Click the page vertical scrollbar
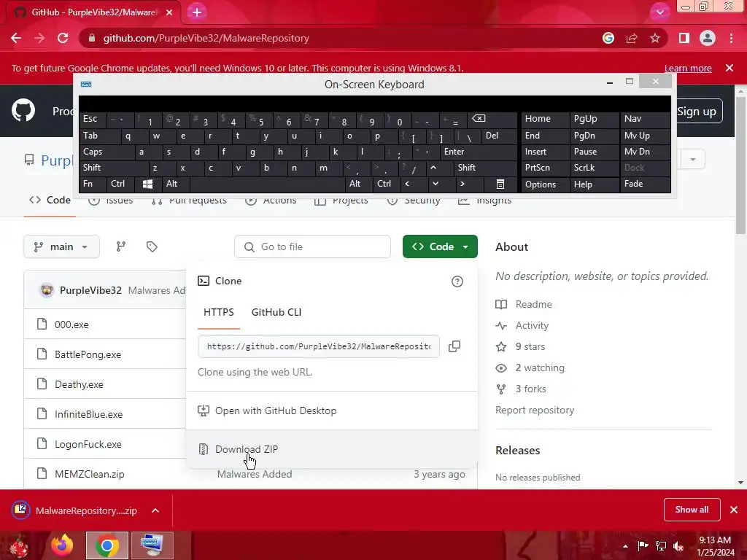 pos(741,166)
